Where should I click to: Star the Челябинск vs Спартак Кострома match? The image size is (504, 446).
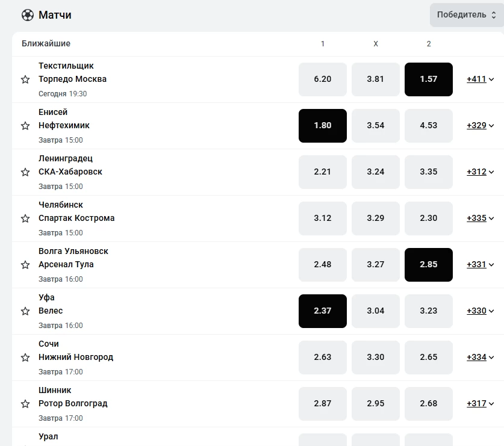pyautogui.click(x=25, y=218)
